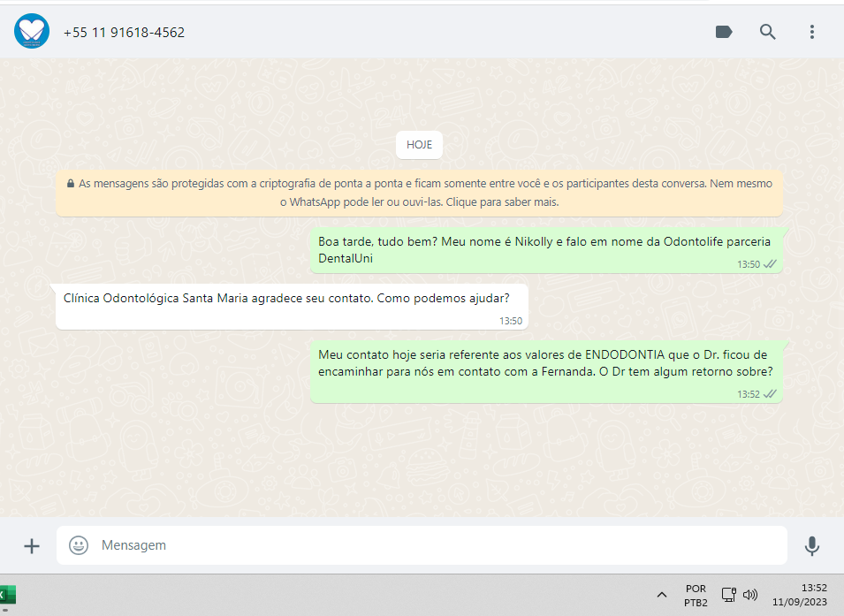844x616 pixels.
Task: Open contact info for +55 11 91618-4562
Action: tap(124, 33)
